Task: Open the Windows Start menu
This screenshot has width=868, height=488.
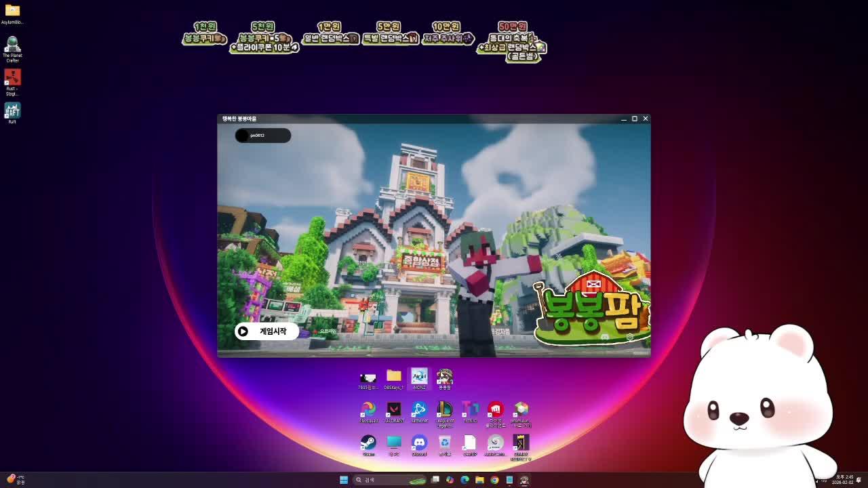Action: coord(344,480)
